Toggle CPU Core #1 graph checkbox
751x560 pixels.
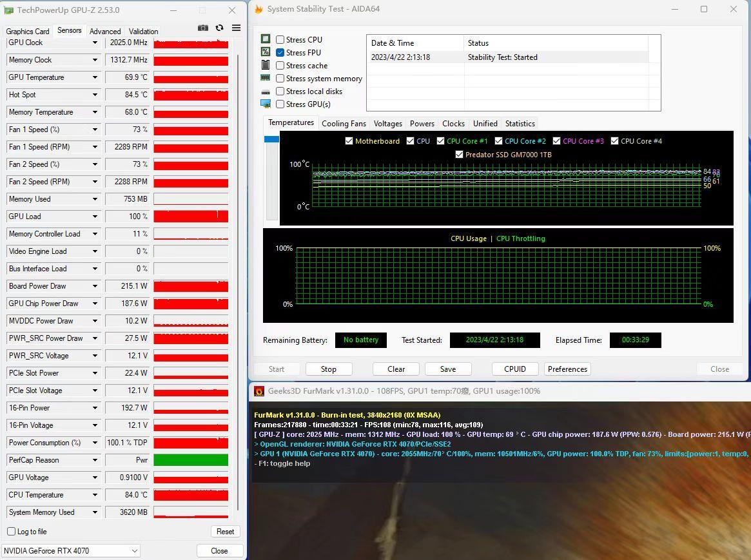pos(441,141)
